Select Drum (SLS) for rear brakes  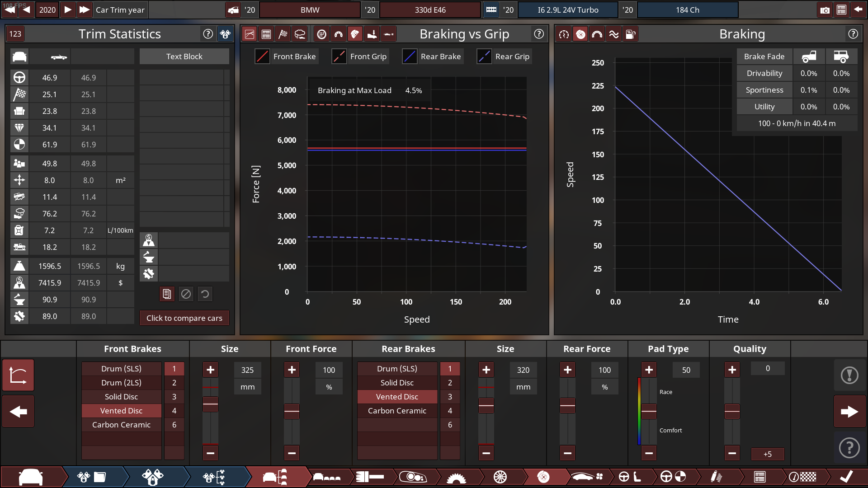[x=397, y=369]
